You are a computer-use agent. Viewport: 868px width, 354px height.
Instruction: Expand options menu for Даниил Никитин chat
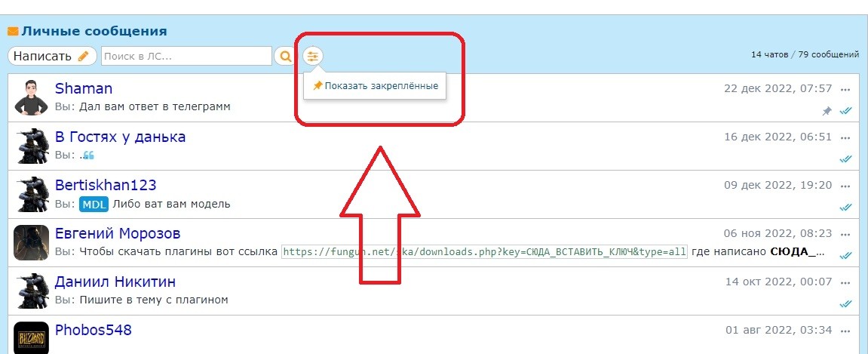coord(845,282)
